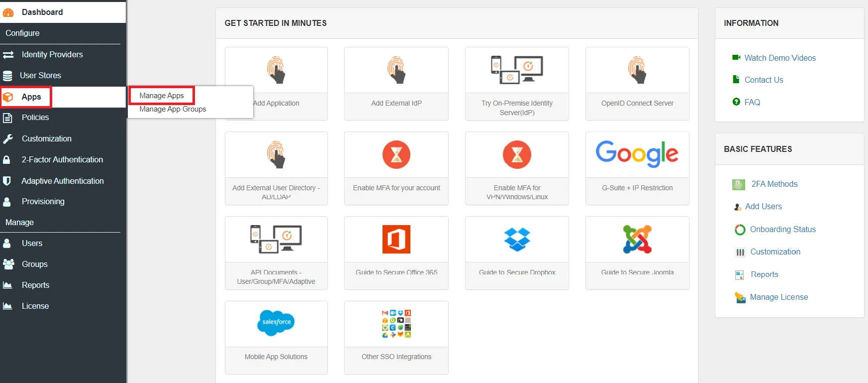Click the Users person icon
Viewport: 868px width, 383px height.
coord(7,244)
